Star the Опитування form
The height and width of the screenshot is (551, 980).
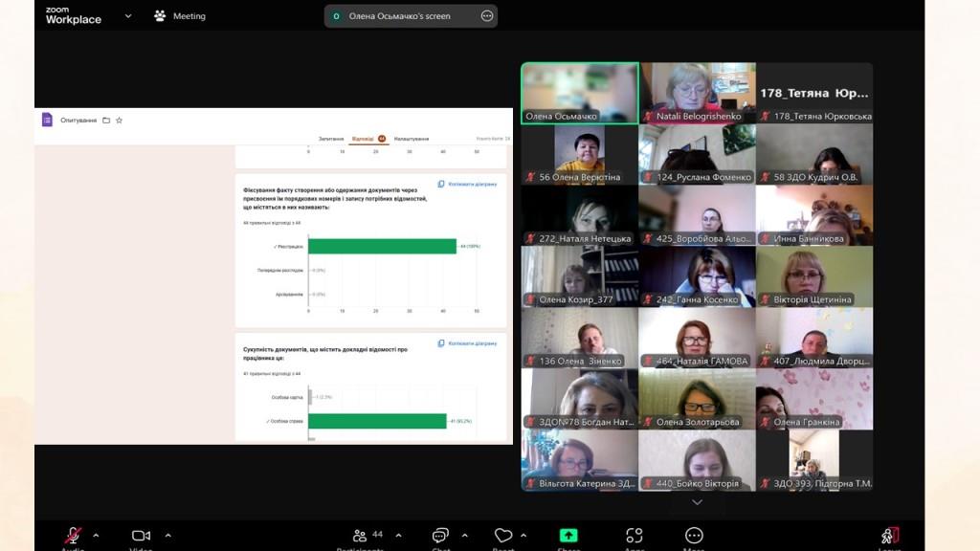[119, 120]
